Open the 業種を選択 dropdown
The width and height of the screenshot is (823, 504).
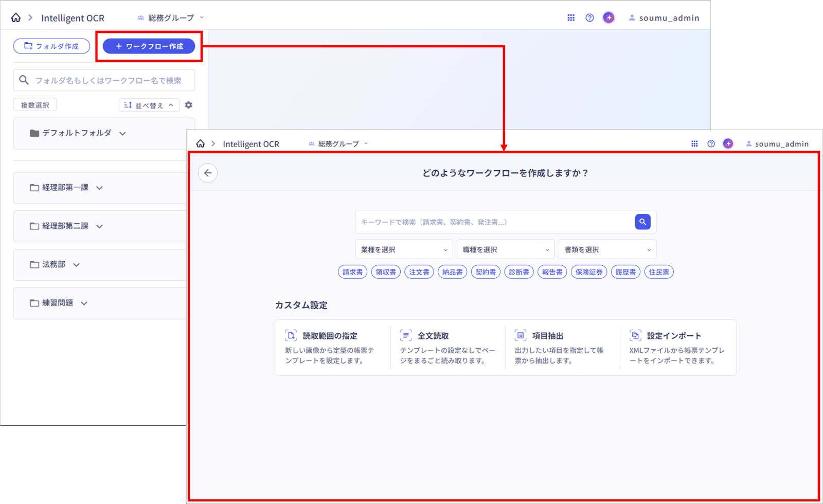404,249
